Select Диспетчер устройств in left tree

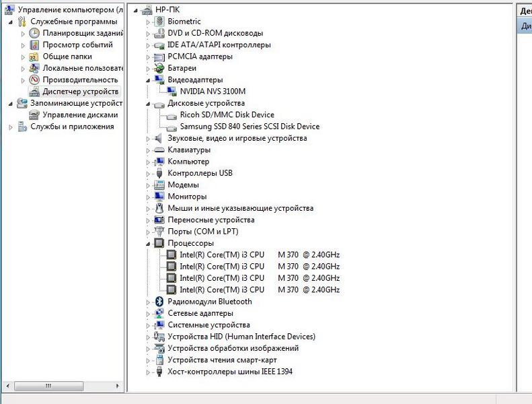(x=80, y=92)
